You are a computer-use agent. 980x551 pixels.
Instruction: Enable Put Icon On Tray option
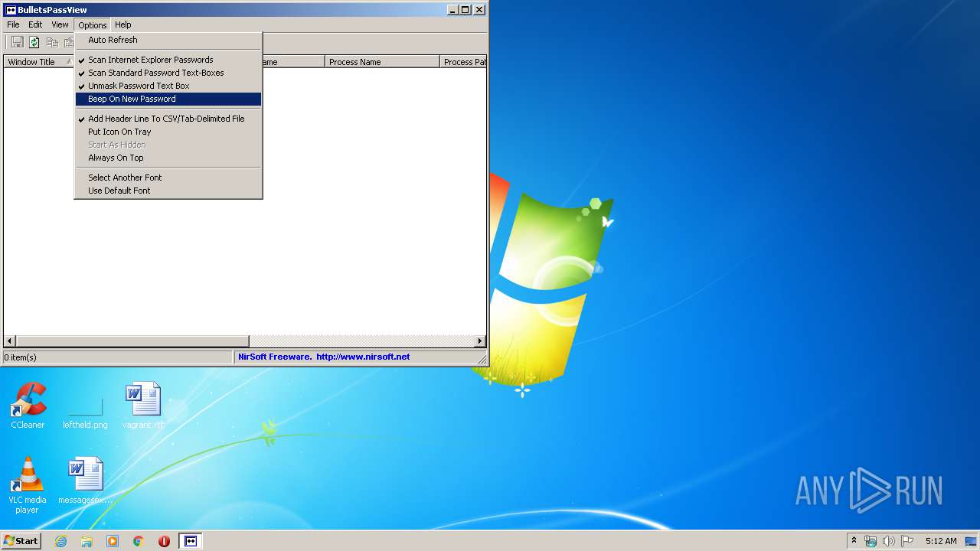(168, 132)
